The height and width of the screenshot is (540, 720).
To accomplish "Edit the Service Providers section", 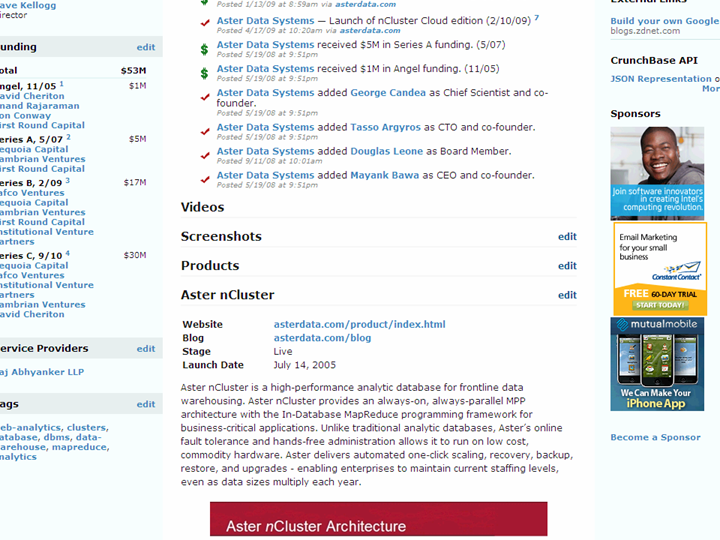I will (146, 349).
